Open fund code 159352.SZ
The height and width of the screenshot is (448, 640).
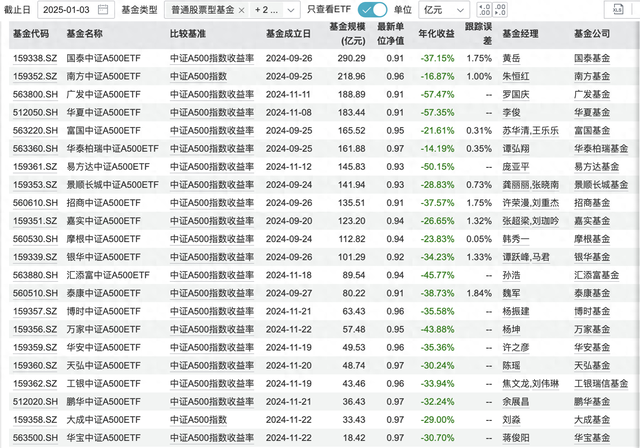pyautogui.click(x=35, y=76)
